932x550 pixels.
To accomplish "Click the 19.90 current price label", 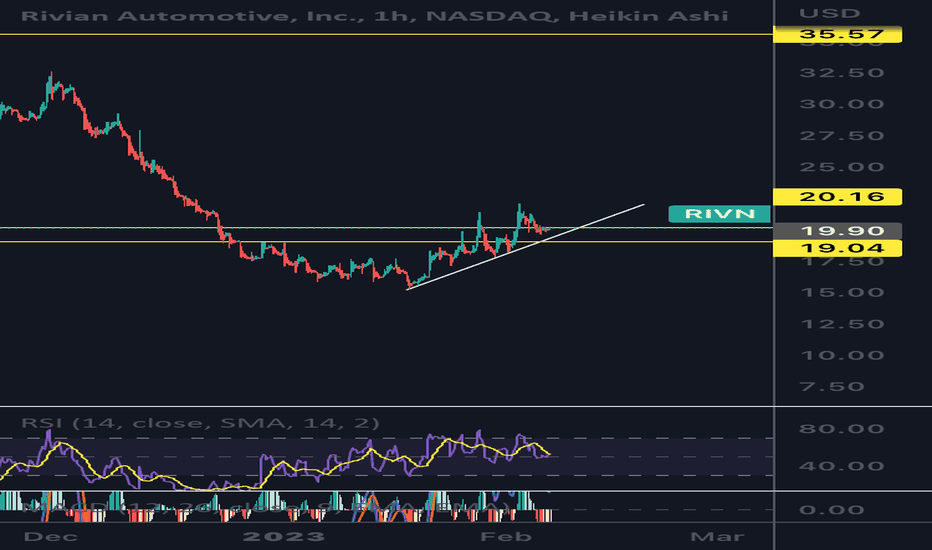I will click(x=837, y=231).
